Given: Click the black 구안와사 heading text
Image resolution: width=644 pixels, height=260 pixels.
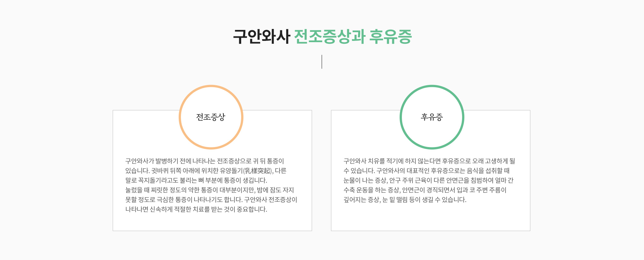Looking at the screenshot, I should pyautogui.click(x=261, y=36).
